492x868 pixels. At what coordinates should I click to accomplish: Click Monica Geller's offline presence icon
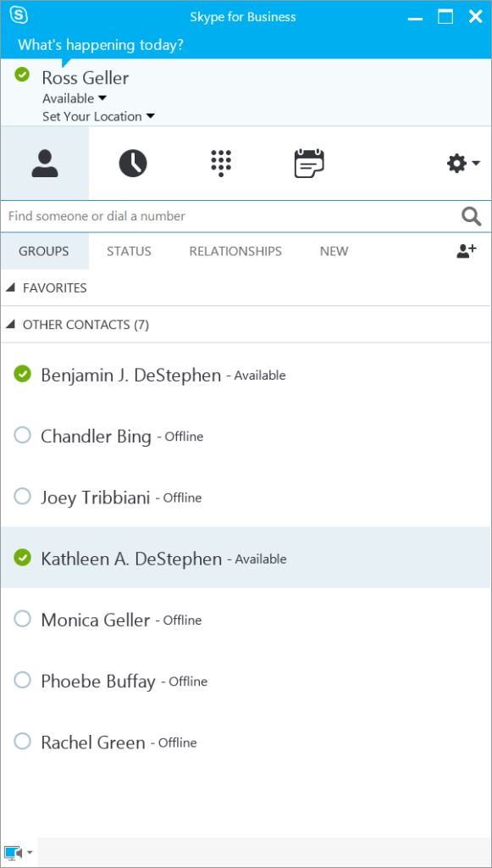coord(22,619)
